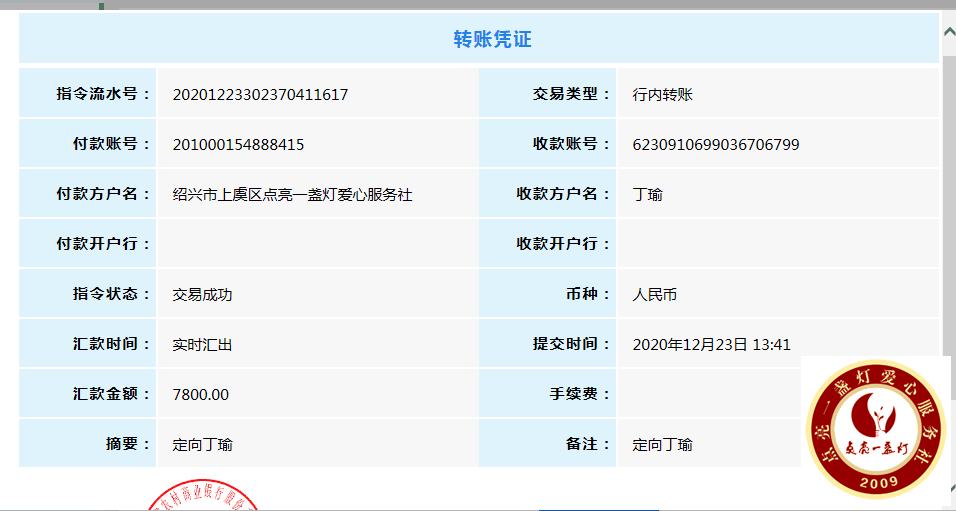The width and height of the screenshot is (956, 511).
Task: Click the 交易类型 label
Action: coord(571,94)
